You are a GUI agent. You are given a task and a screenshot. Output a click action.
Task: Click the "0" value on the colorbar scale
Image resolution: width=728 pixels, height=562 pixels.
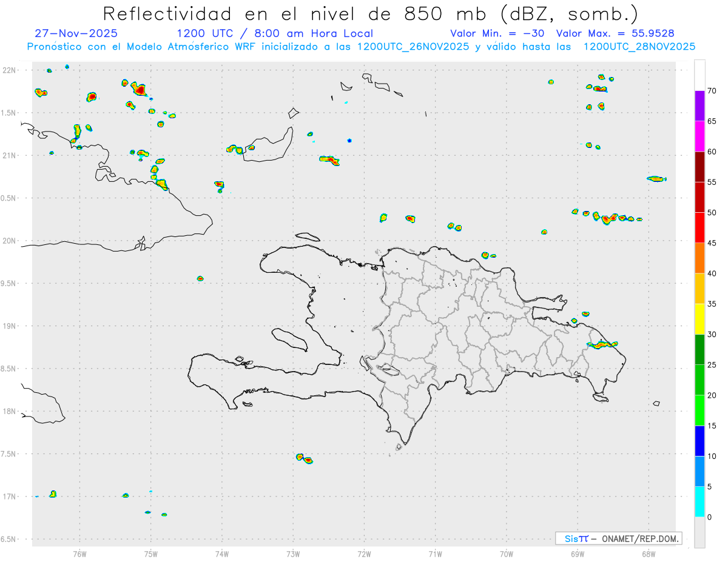coord(709,517)
